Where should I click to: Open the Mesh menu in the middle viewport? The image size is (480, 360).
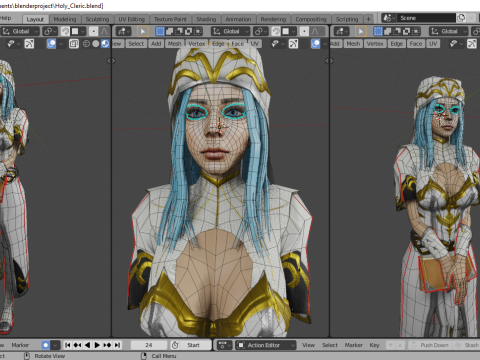pos(174,44)
